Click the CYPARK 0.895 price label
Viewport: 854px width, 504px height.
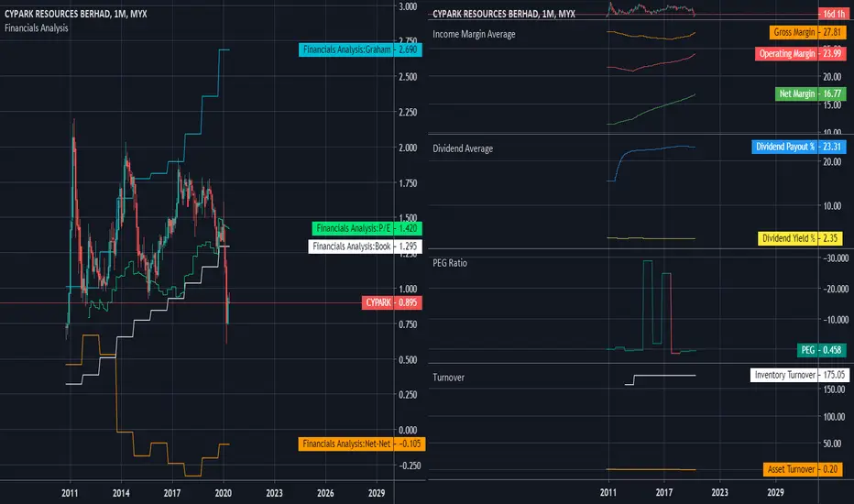pyautogui.click(x=391, y=303)
